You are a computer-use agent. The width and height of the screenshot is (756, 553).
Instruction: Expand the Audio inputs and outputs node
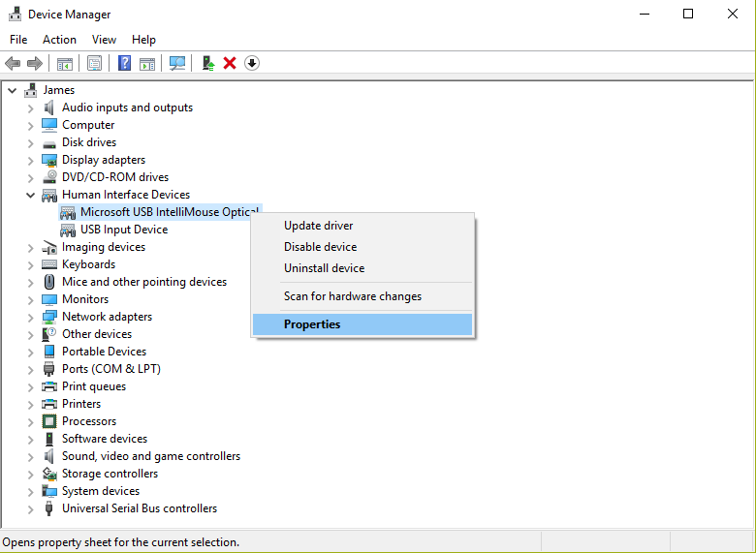pyautogui.click(x=30, y=108)
